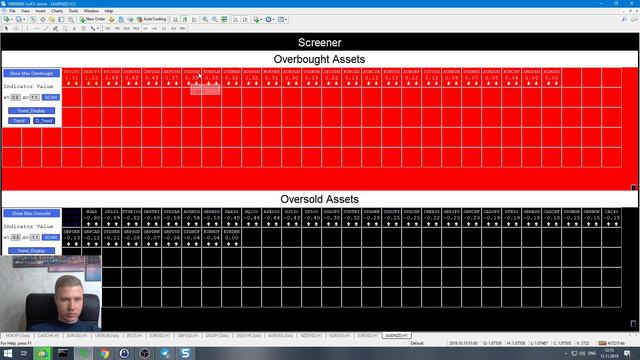Zoom out on the chart

(x=215, y=19)
